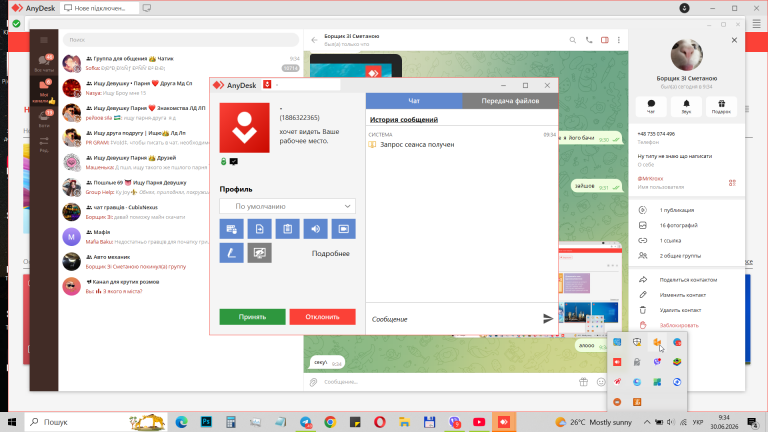Open Пошлые 69 group chat
768x432 pixels.
(x=134, y=187)
